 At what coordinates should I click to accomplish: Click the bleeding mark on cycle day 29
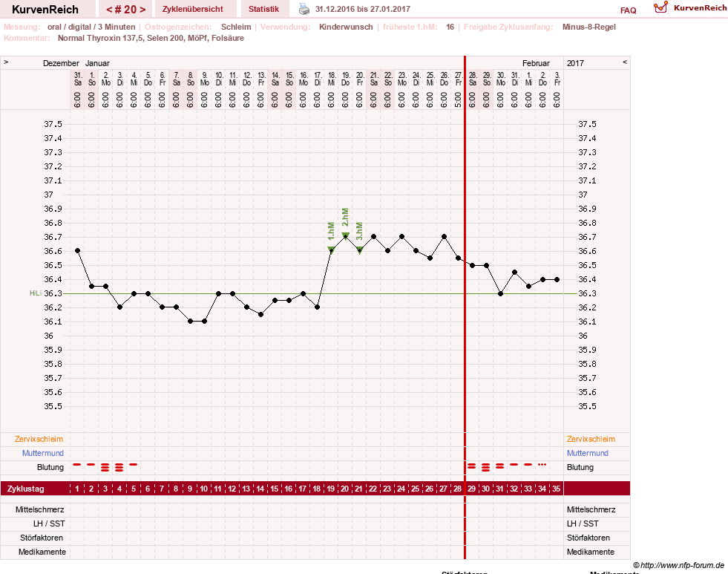(x=472, y=466)
